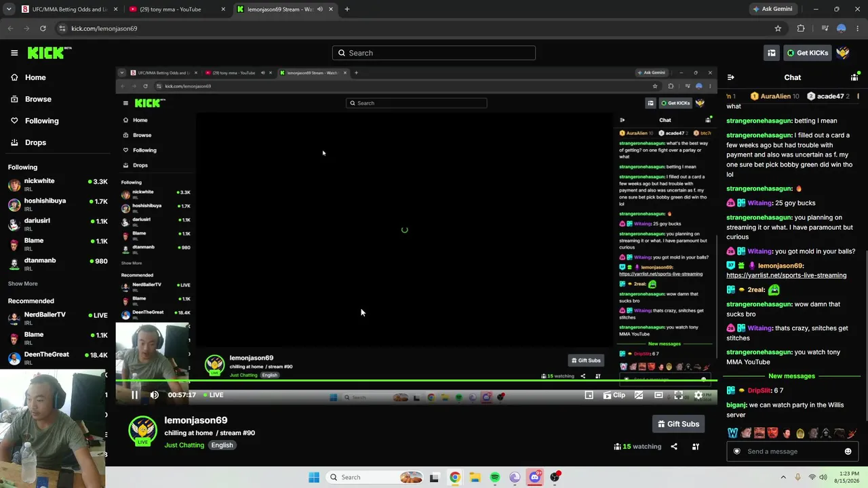Open the Kick hamburger menu
The image size is (868, 488).
[x=14, y=53]
